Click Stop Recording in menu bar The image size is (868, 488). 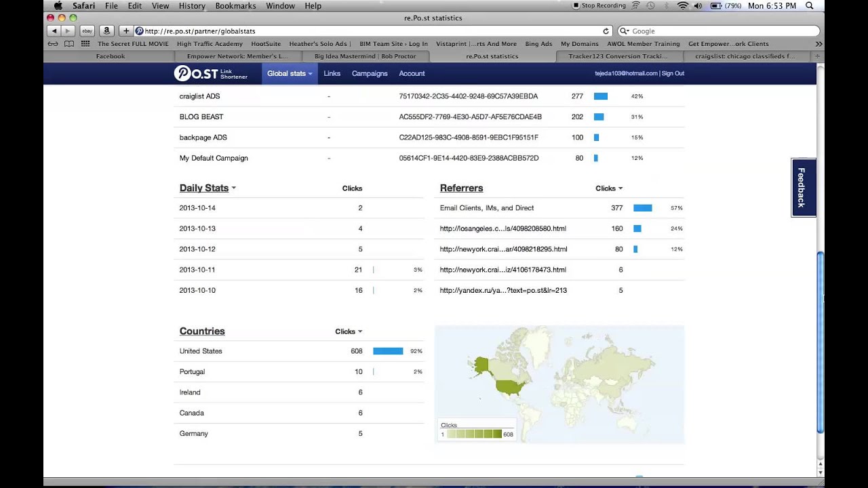(x=599, y=5)
